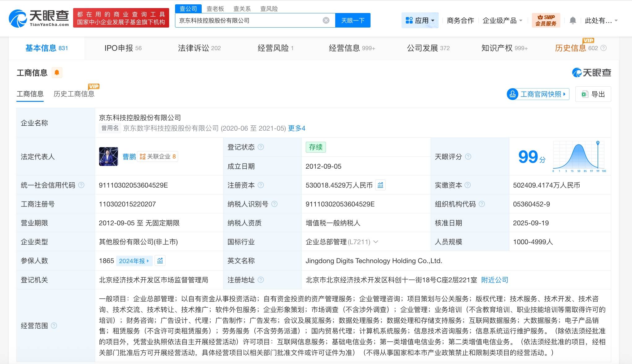Click the 天眼一下 search button
Image resolution: width=632 pixels, height=364 pixels.
coord(353,20)
